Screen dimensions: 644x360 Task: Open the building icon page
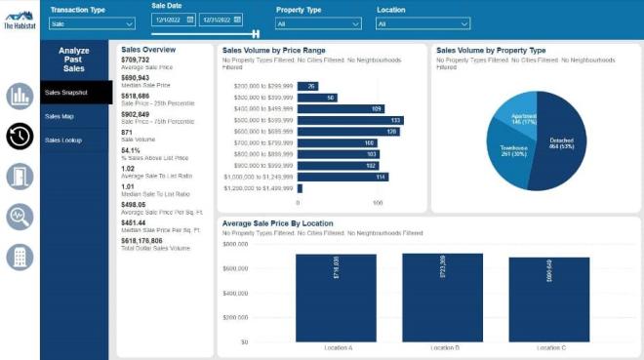point(20,257)
